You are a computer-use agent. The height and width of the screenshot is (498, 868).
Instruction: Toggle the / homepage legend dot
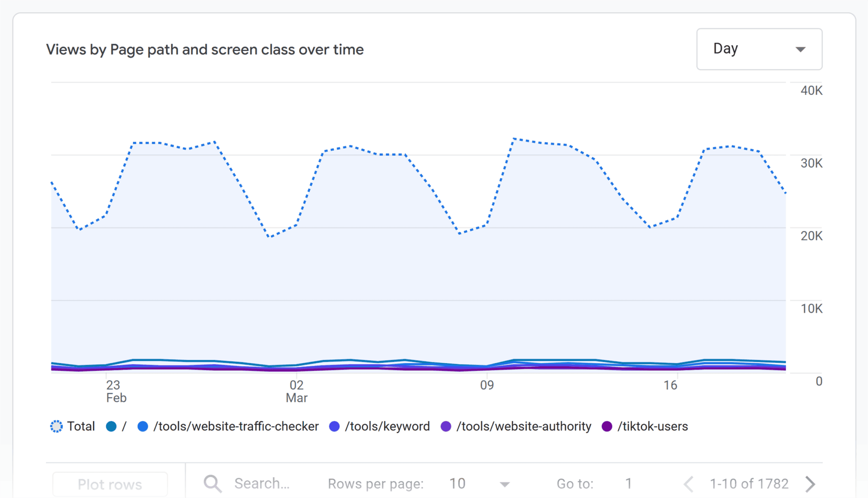[x=111, y=426]
